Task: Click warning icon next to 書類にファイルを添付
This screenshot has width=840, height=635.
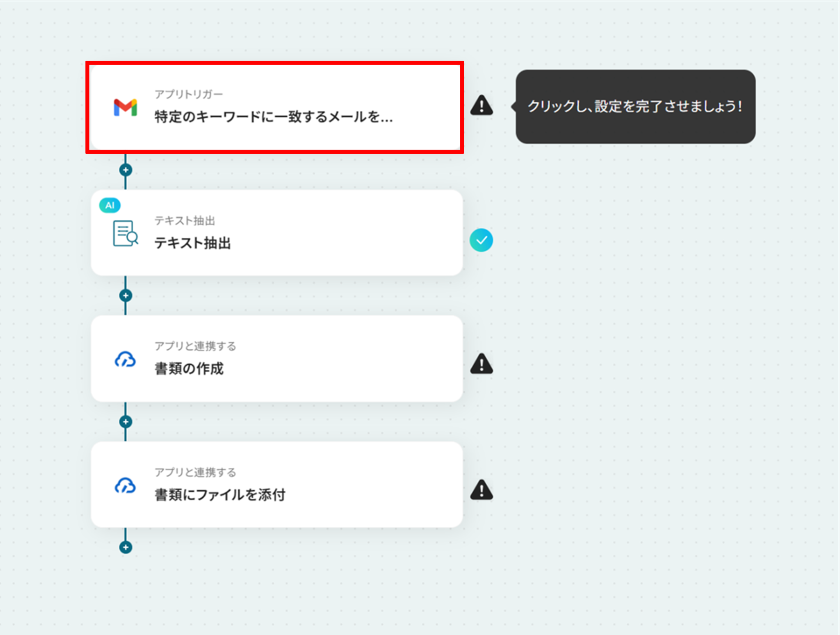Action: tap(481, 490)
